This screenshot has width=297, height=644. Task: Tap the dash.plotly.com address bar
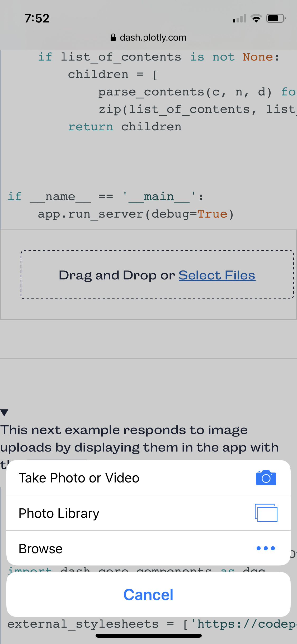pyautogui.click(x=148, y=38)
